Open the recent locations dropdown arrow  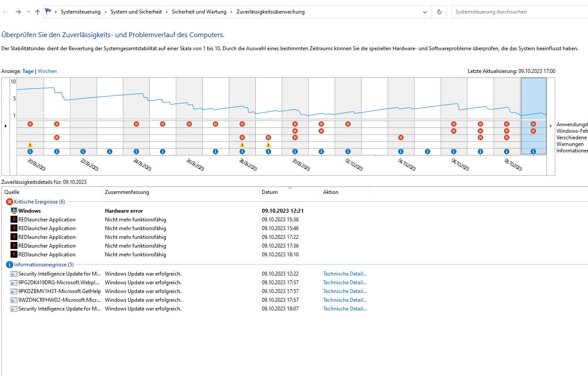28,12
